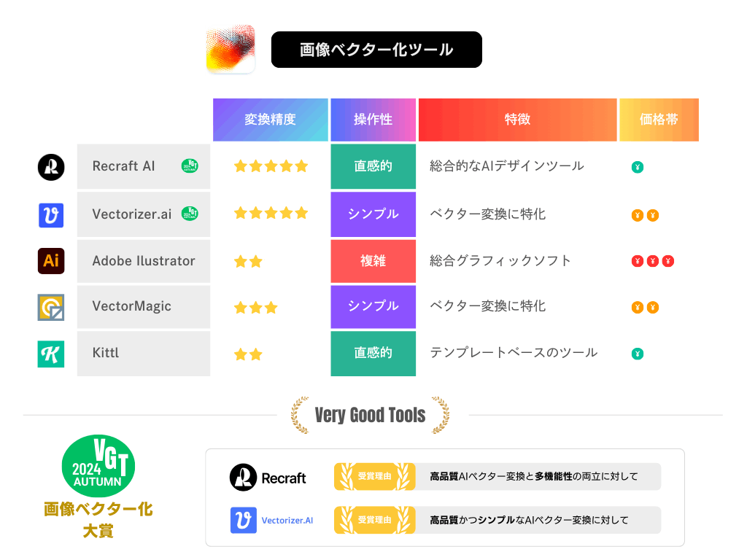Open the Vectorizer.AI link in awards box

(x=287, y=521)
